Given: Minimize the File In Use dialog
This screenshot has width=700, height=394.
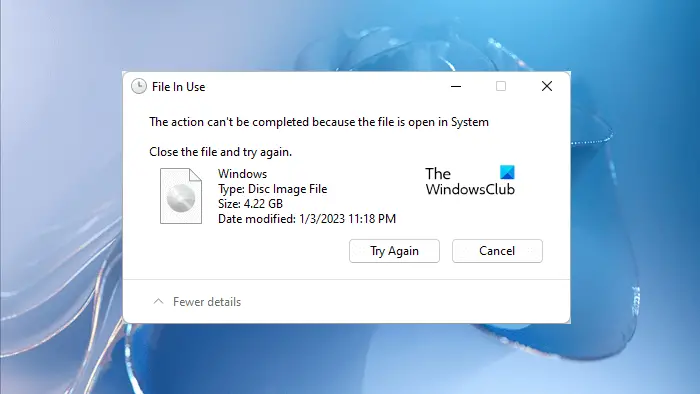Looking at the screenshot, I should pyautogui.click(x=456, y=86).
